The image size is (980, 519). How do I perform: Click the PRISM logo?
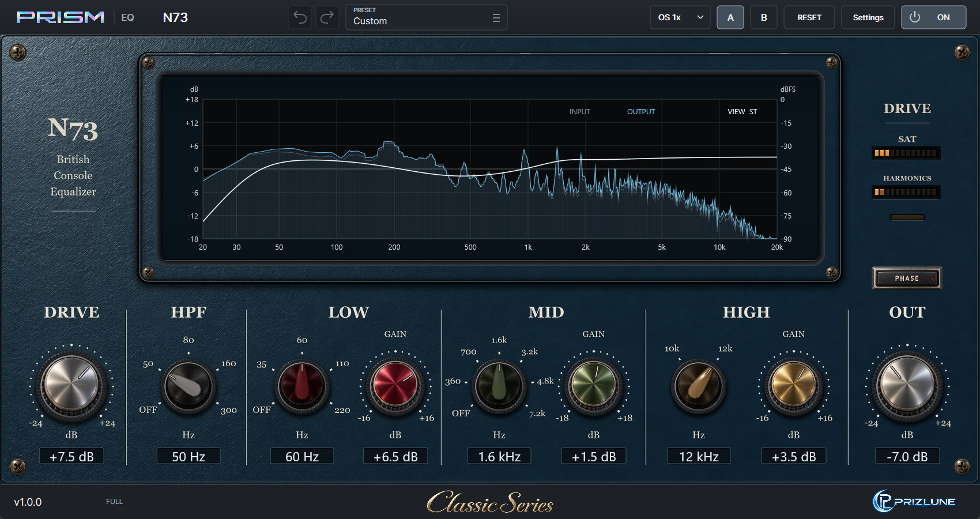pyautogui.click(x=61, y=17)
